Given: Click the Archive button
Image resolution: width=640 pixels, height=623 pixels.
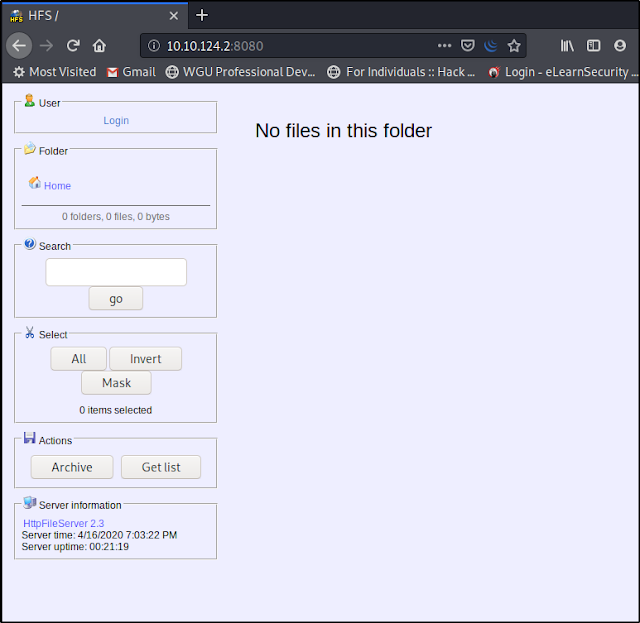Looking at the screenshot, I should [x=72, y=467].
